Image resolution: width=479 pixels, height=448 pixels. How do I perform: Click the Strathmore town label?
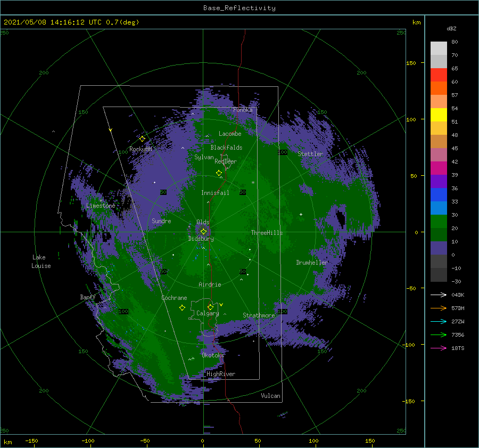[259, 315]
